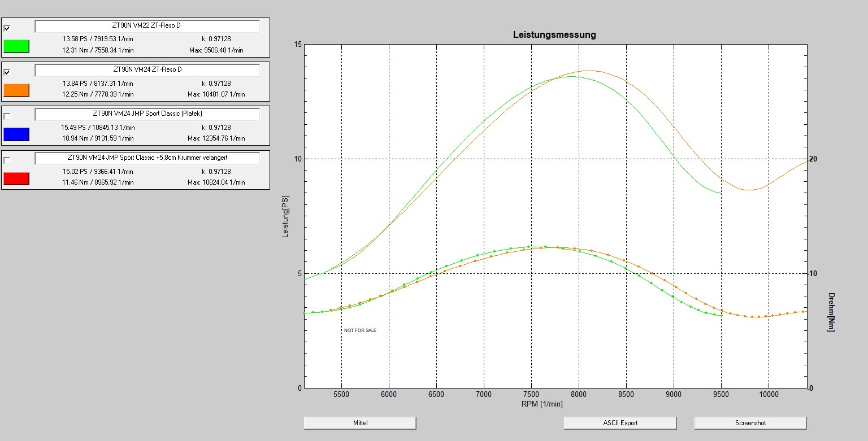Edit the JMP Sport Classic (Platek) name field
Viewport: 868px width, 441px height.
(147, 114)
